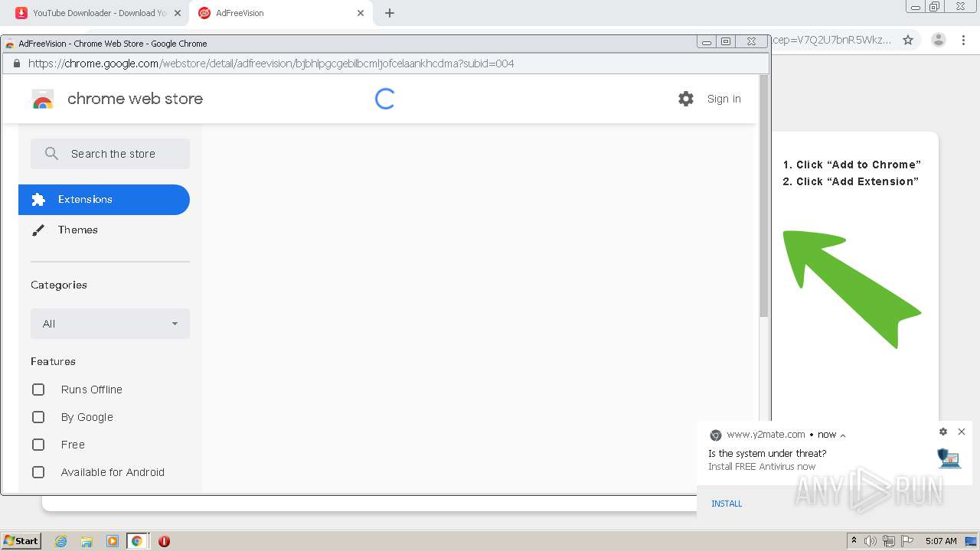This screenshot has width=980, height=551.
Task: Expand the Categories All dropdown
Action: 110,324
